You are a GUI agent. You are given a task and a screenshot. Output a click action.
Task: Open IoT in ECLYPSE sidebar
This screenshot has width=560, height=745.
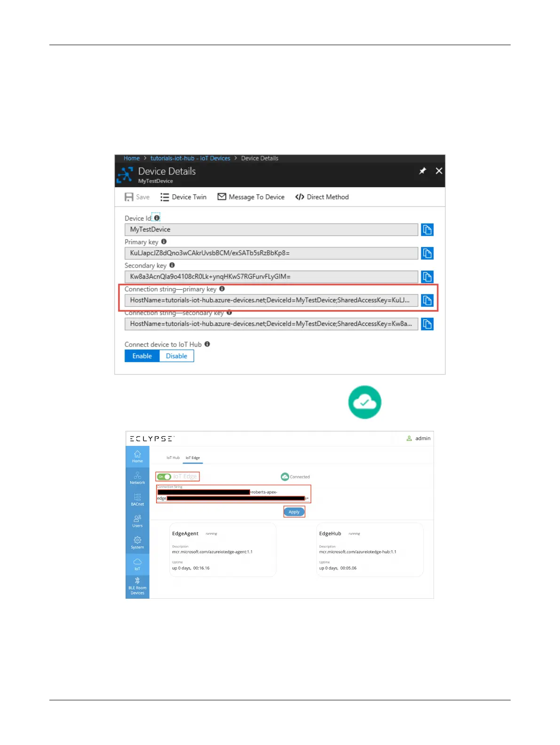pos(137,564)
